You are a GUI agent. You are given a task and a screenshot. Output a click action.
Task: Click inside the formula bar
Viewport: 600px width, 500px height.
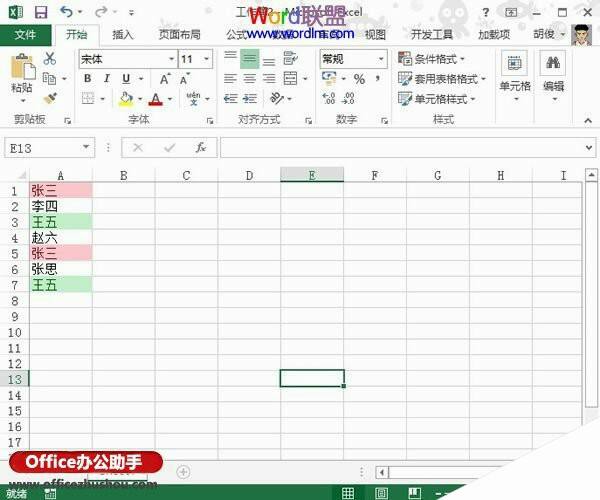401,148
